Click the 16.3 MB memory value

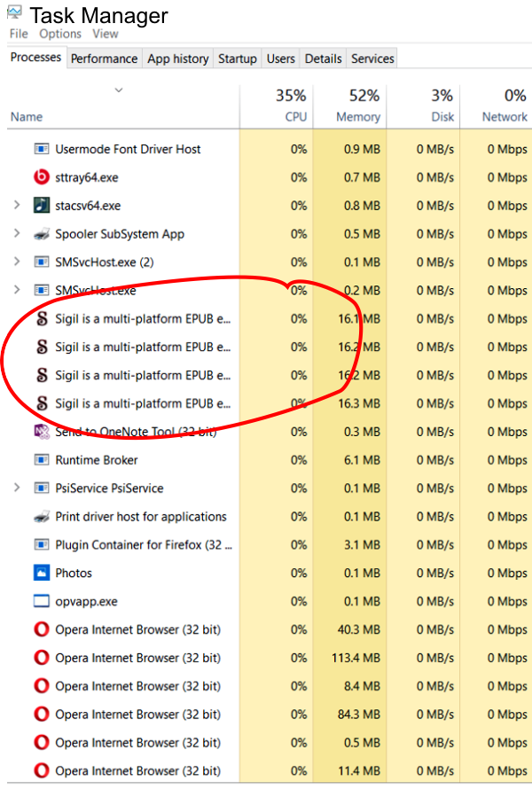(x=359, y=403)
